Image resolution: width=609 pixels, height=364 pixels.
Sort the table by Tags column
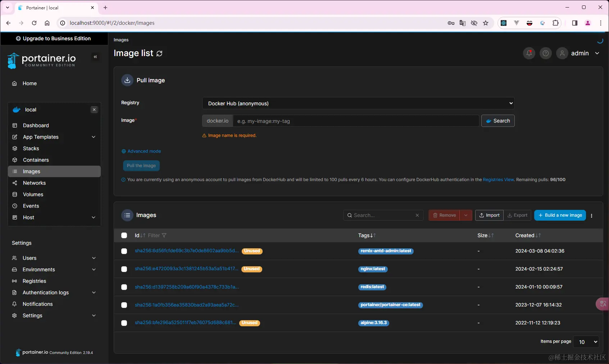(x=367, y=235)
